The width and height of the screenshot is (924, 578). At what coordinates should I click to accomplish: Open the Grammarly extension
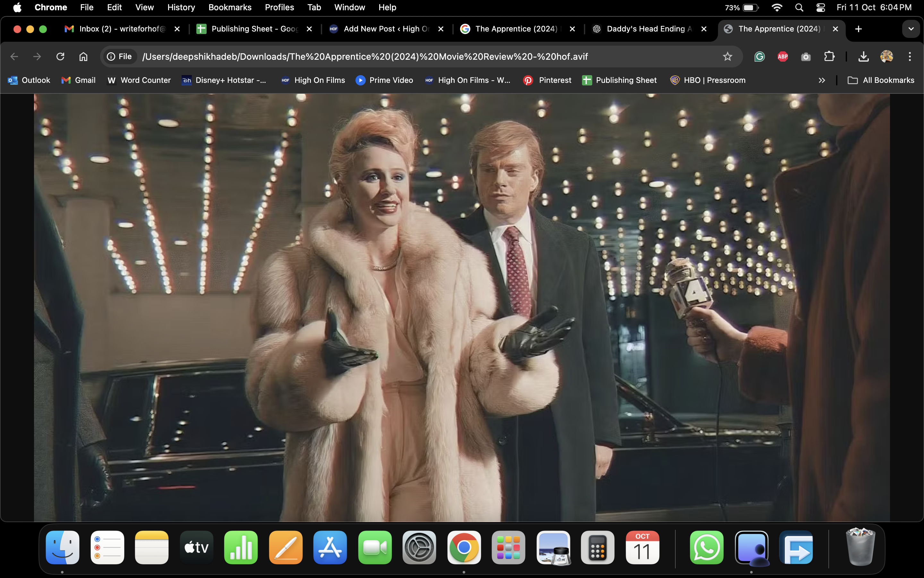pyautogui.click(x=759, y=57)
